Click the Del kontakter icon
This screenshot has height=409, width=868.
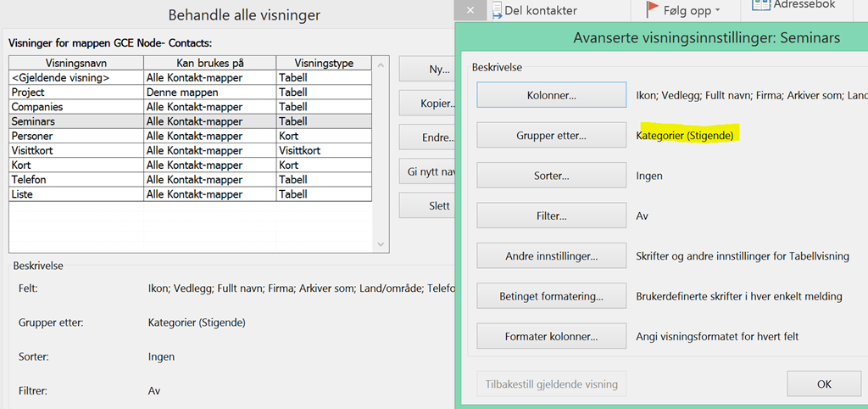497,10
